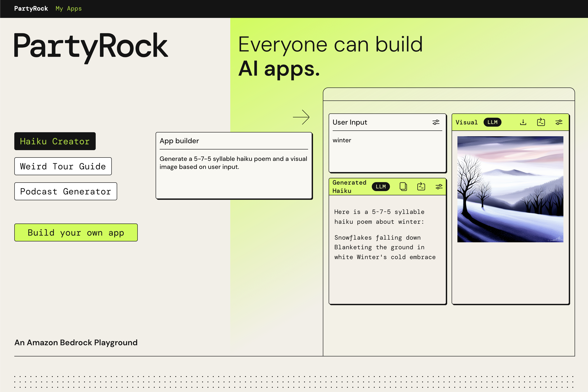Click the right arrow next to App builder
This screenshot has width=588, height=392.
click(301, 117)
